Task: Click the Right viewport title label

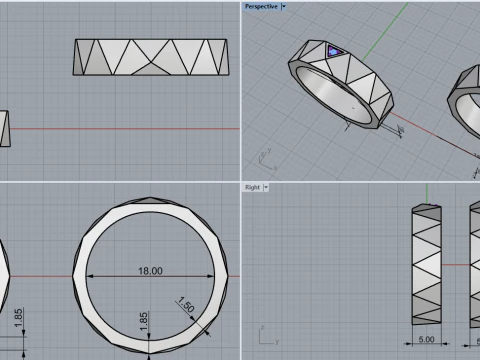Action: 252,187
